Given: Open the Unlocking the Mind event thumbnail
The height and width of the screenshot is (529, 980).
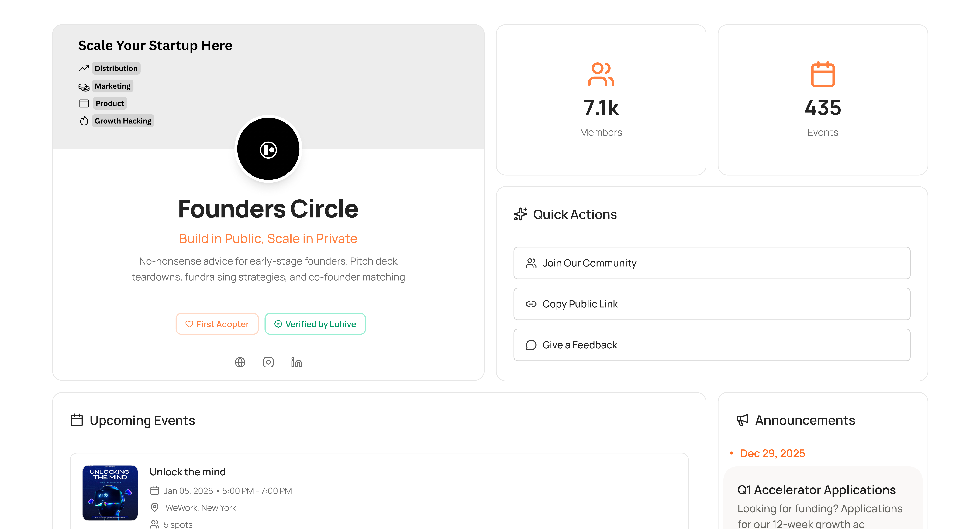Looking at the screenshot, I should [x=110, y=493].
